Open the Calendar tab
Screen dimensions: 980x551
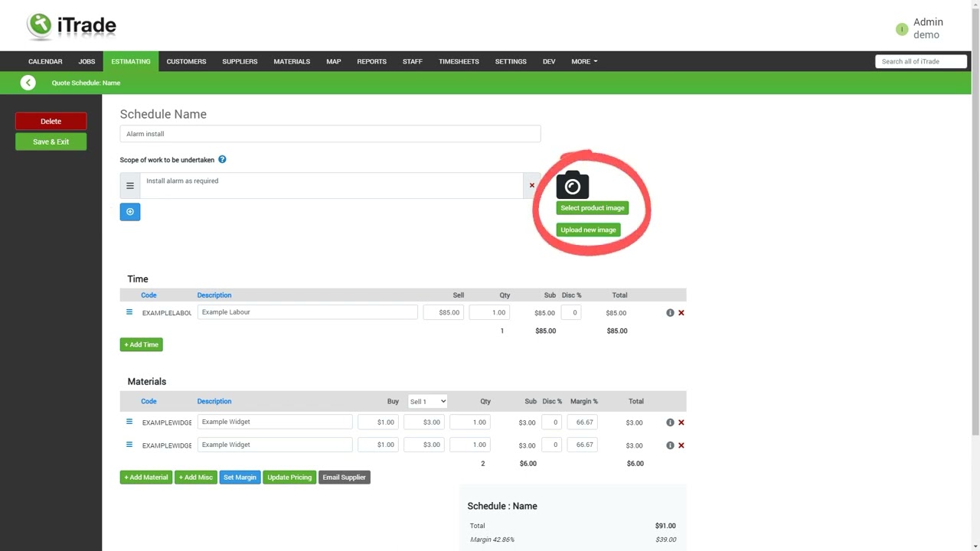click(x=45, y=61)
